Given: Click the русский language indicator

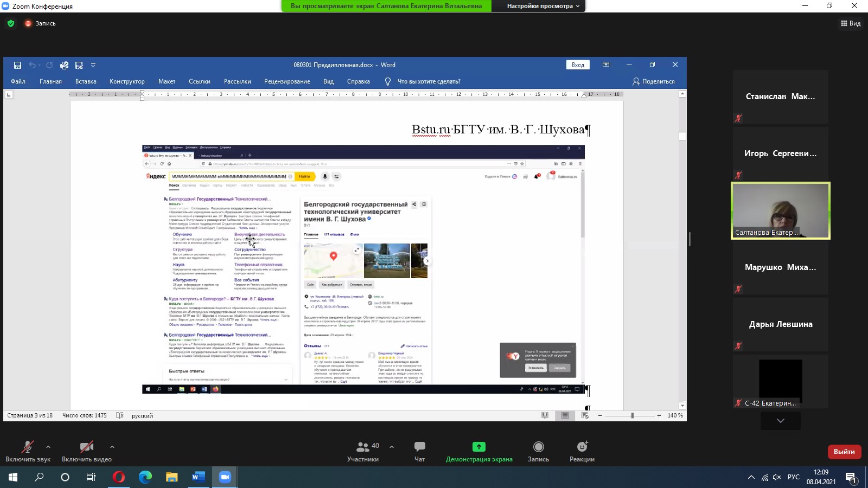Looking at the screenshot, I should pyautogui.click(x=142, y=415).
